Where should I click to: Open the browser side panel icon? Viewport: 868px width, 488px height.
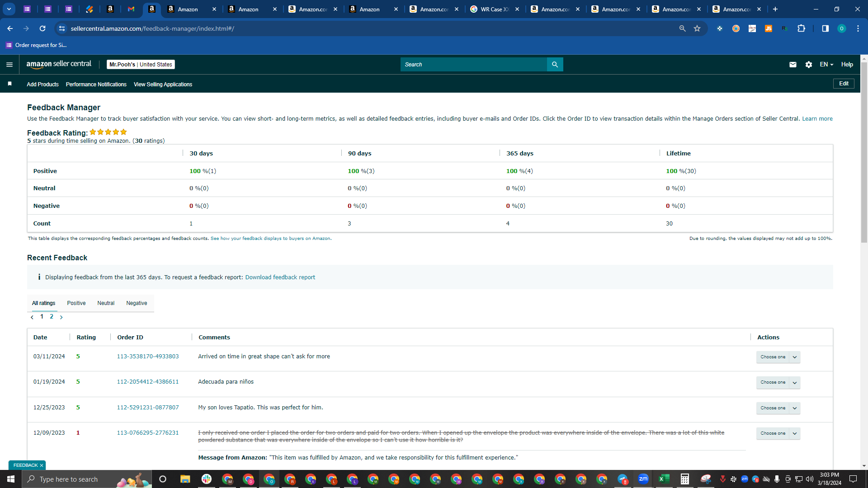tap(825, 28)
